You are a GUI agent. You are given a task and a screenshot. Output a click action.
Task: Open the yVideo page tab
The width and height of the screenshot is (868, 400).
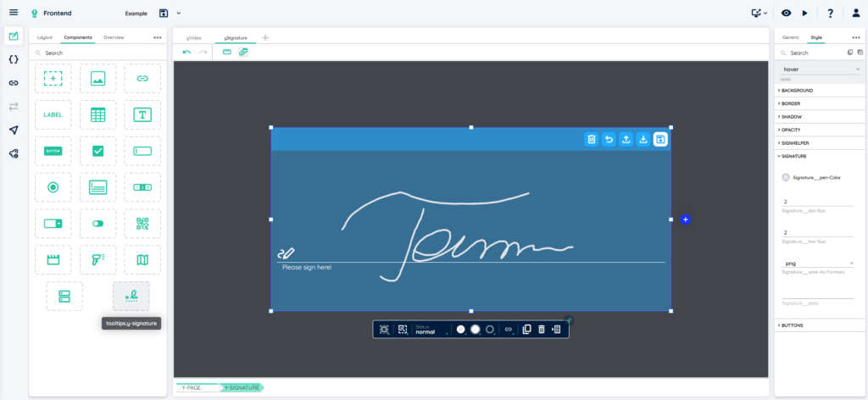pos(194,38)
